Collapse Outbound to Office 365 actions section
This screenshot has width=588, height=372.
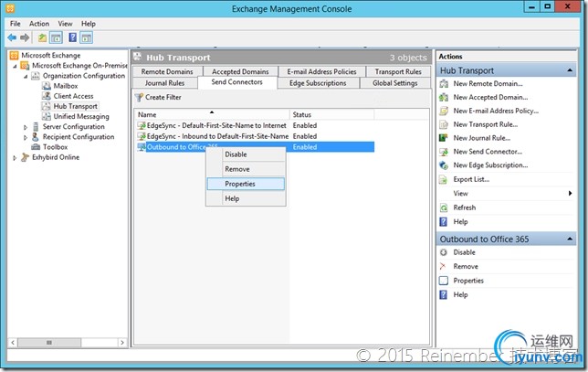click(570, 239)
